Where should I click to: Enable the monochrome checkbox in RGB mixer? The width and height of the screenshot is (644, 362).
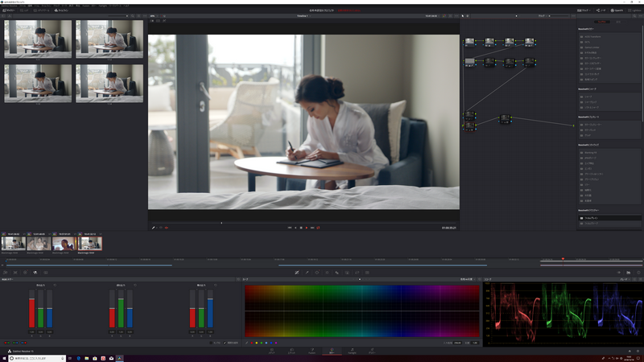[x=212, y=343]
